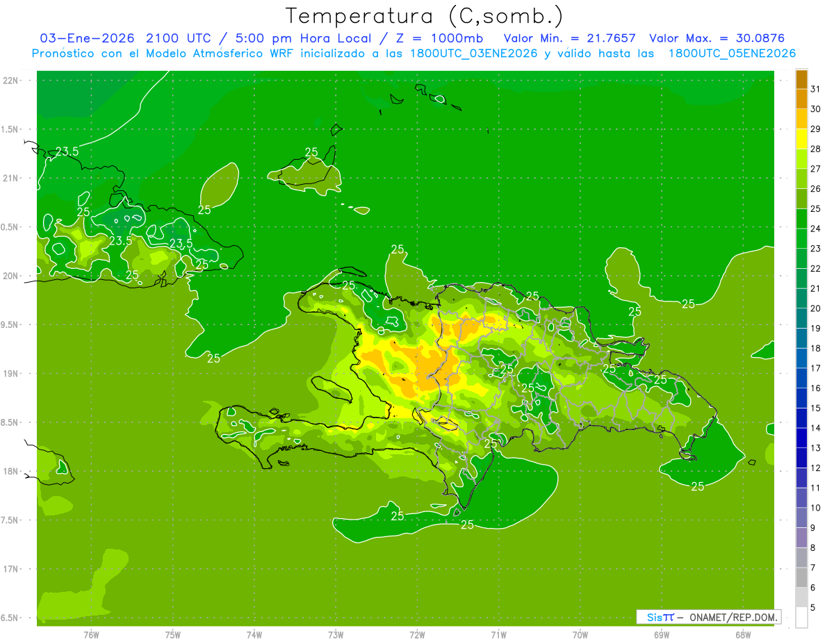
Task: Click the "71W" longitude axis label
Action: click(498, 634)
